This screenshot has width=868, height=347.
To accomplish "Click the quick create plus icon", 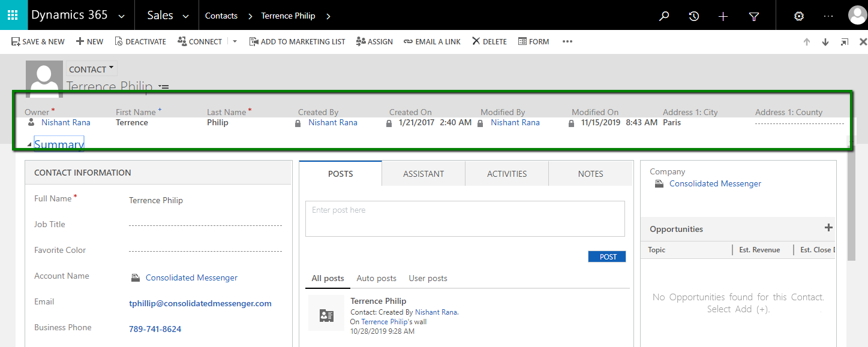I will [x=723, y=16].
